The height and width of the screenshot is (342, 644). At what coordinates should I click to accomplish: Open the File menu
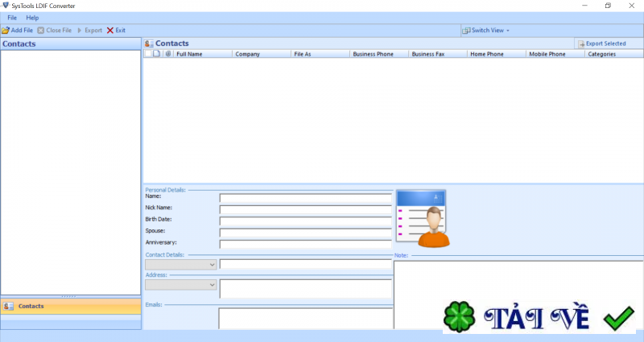(12, 18)
